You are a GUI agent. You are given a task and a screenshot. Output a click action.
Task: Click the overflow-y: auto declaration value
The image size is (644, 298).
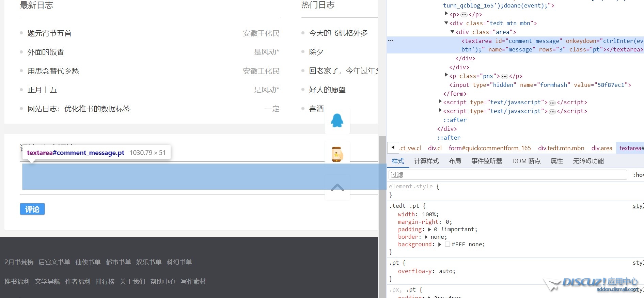445,271
